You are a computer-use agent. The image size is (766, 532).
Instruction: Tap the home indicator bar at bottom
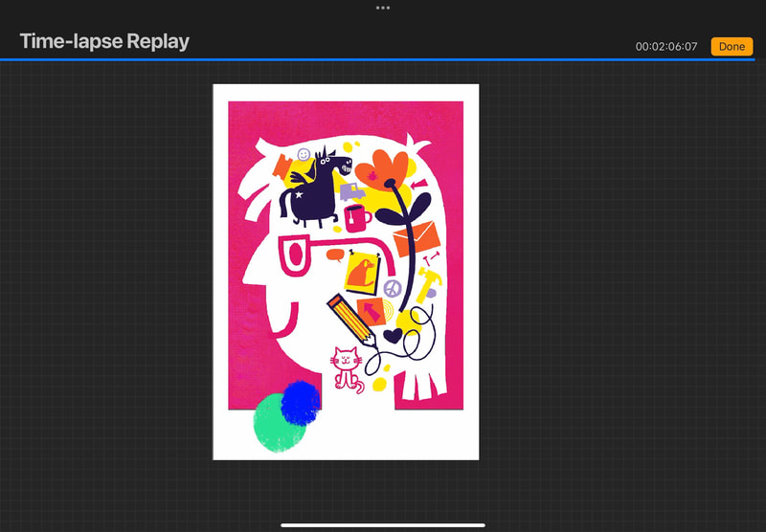[x=383, y=524]
